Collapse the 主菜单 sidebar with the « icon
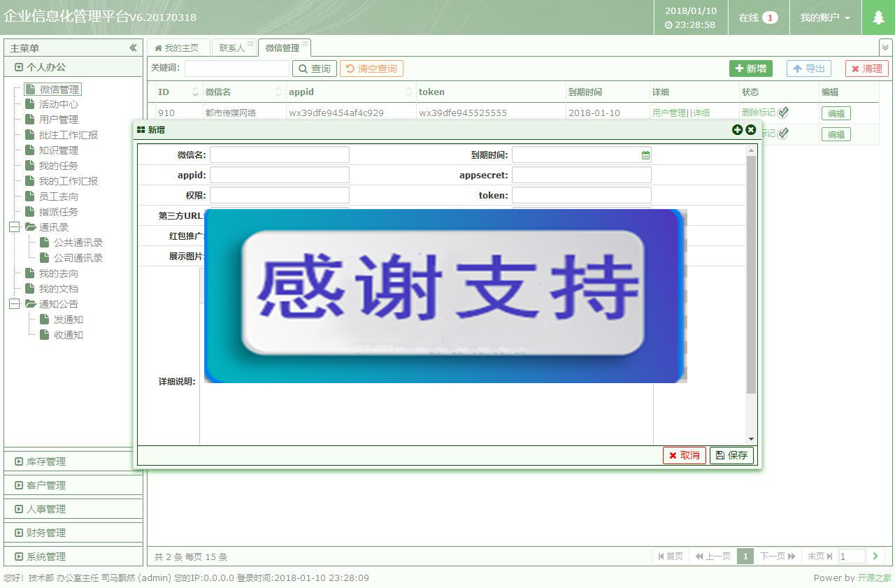The width and height of the screenshot is (895, 588). pos(133,48)
